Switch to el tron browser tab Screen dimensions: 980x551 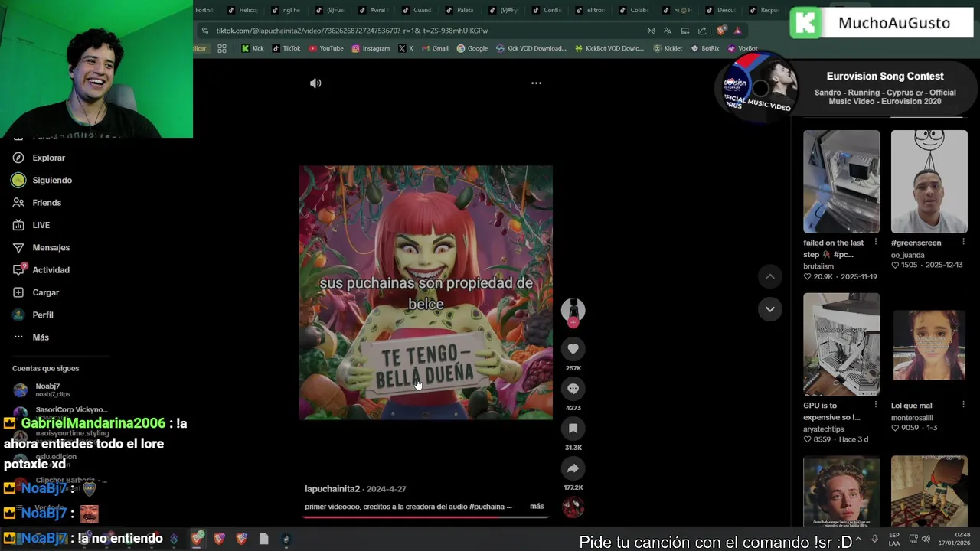[591, 10]
